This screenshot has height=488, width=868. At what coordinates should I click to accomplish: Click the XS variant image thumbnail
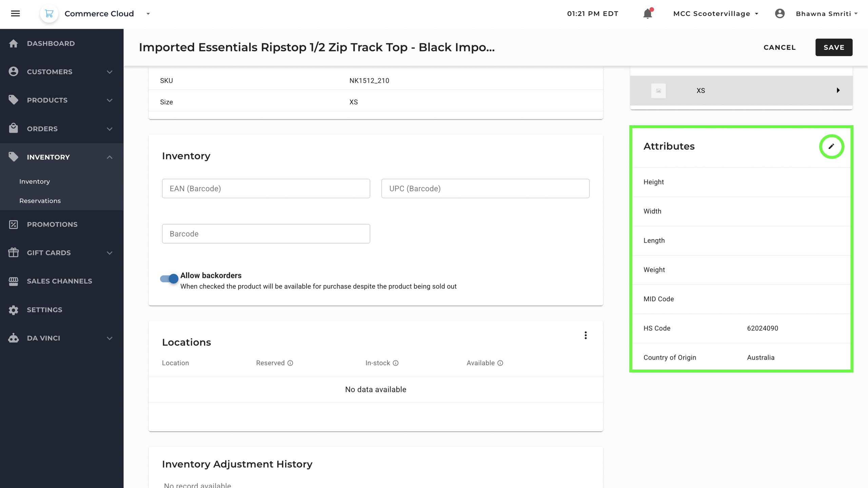[658, 91]
